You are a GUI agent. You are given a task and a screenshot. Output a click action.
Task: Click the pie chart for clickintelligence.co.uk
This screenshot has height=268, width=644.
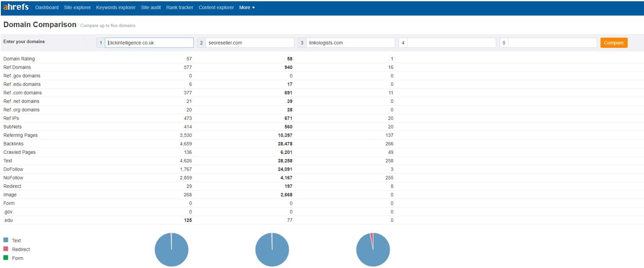click(x=171, y=249)
